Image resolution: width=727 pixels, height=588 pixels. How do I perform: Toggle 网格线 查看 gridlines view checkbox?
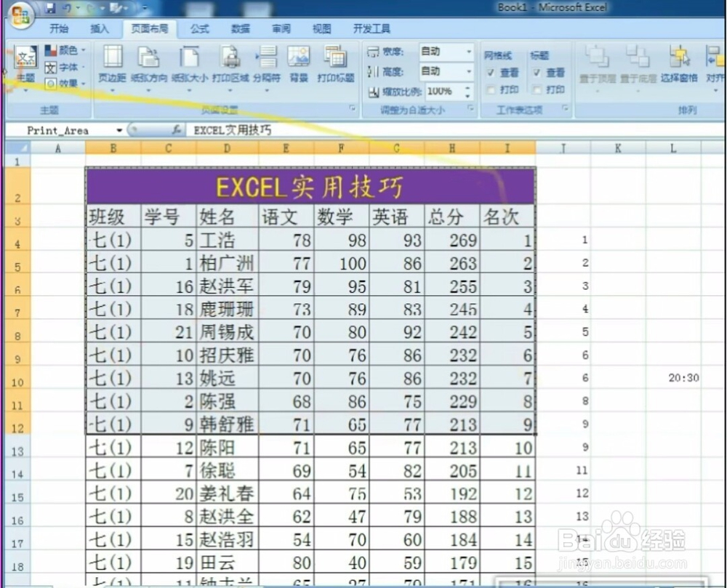pyautogui.click(x=491, y=72)
